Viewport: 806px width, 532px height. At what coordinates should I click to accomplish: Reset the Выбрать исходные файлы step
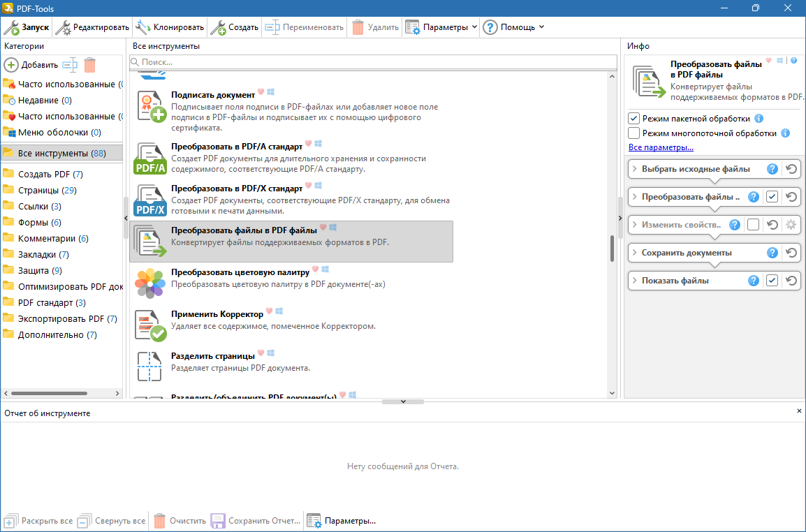pos(791,169)
